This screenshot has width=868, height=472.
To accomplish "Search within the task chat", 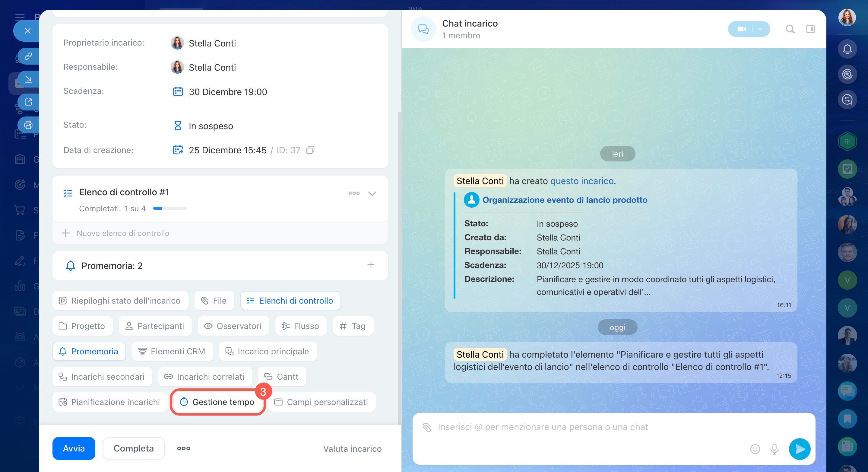I will [790, 29].
